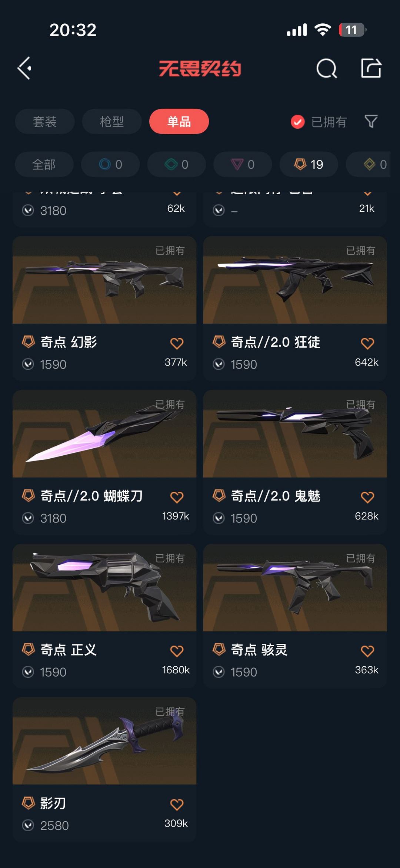
Task: Tap the share icon in header
Action: pos(371,68)
